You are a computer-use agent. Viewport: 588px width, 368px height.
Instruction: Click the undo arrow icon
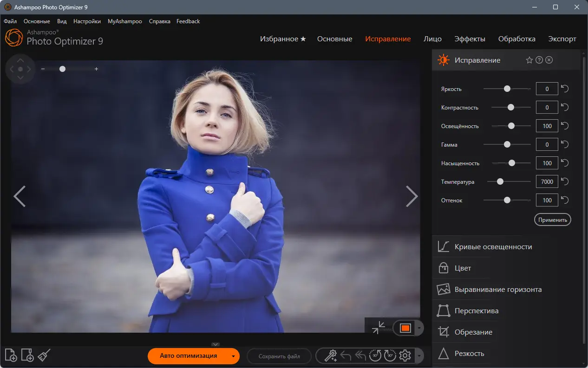(x=345, y=356)
